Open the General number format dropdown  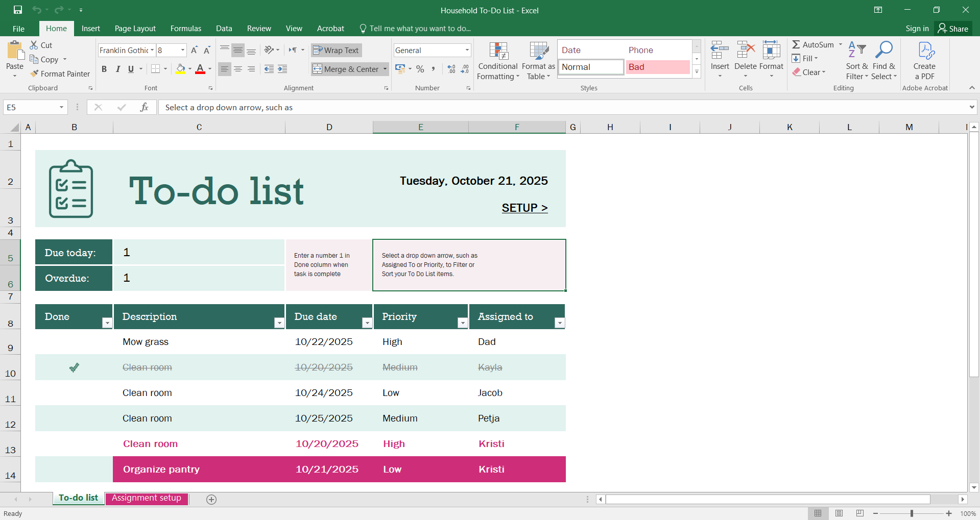click(467, 50)
